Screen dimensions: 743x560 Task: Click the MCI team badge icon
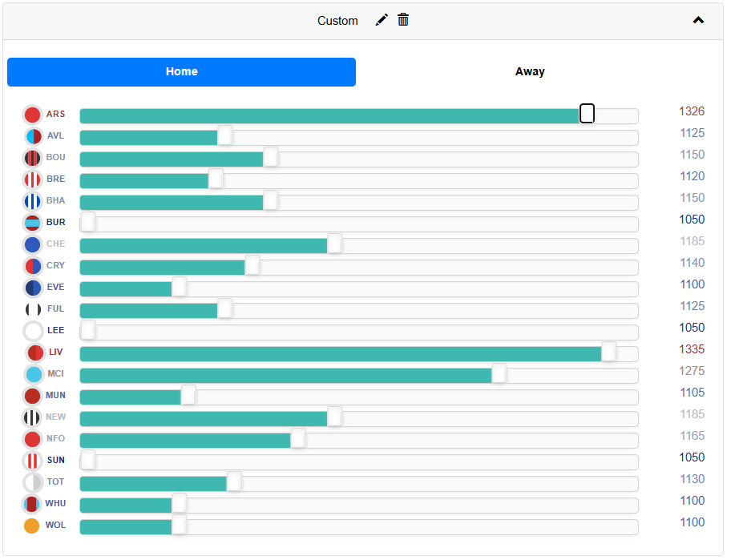[34, 374]
